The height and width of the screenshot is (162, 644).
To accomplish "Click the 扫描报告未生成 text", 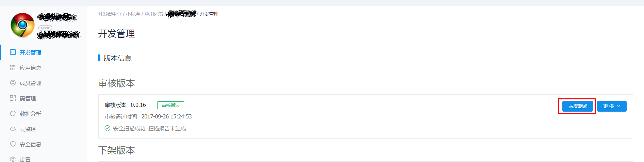I will point(167,128).
